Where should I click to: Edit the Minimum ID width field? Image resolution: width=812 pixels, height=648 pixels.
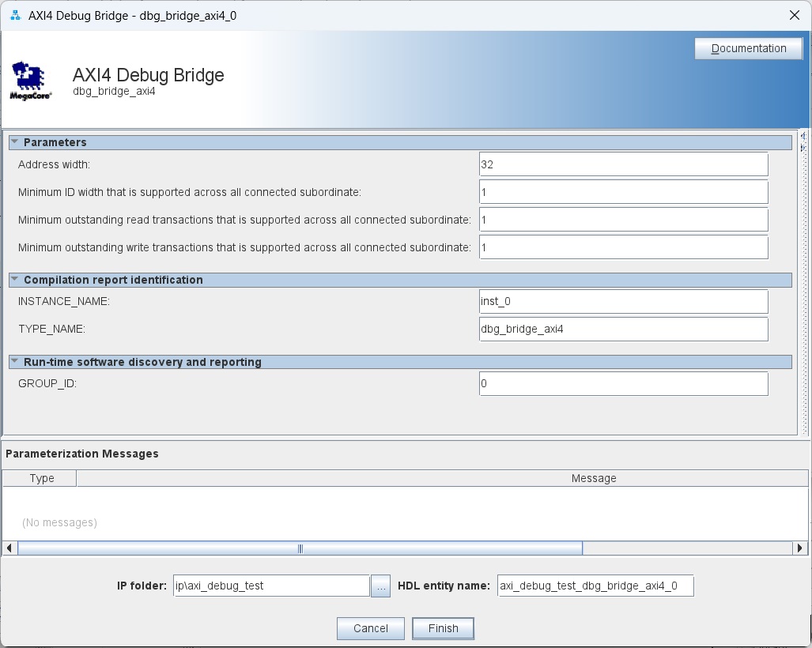coord(624,192)
